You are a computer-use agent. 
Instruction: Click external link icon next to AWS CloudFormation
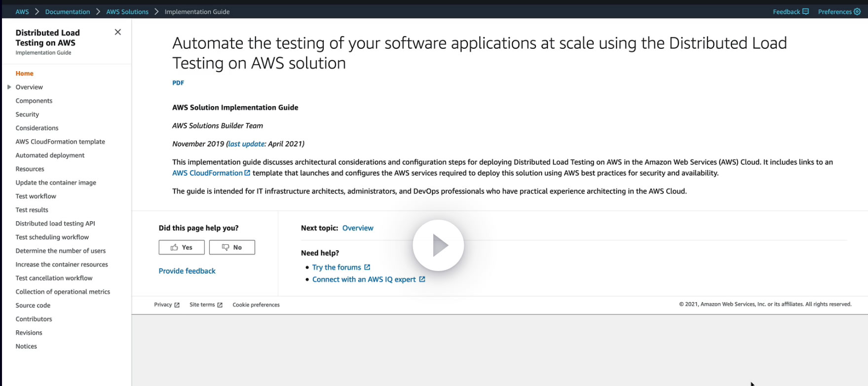[x=247, y=173]
